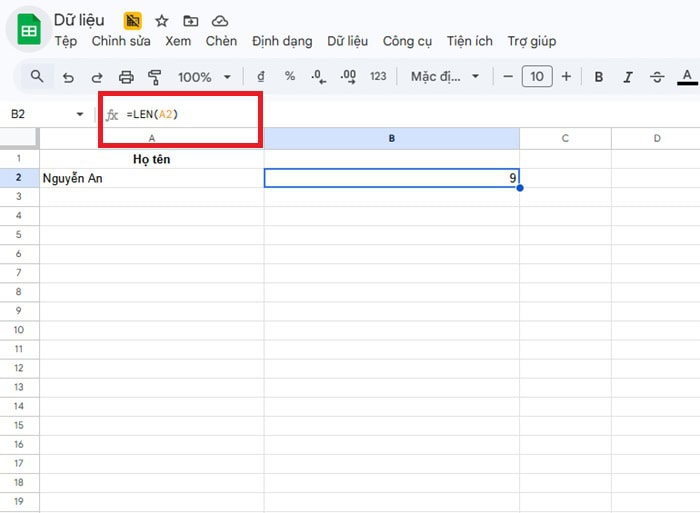Print the spreadsheet

[x=126, y=77]
